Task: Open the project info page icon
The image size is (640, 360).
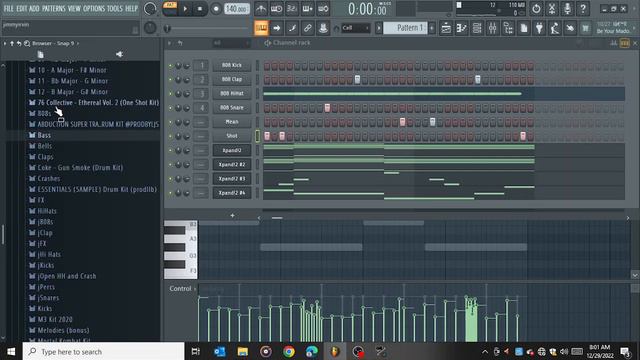Action: pos(524,28)
